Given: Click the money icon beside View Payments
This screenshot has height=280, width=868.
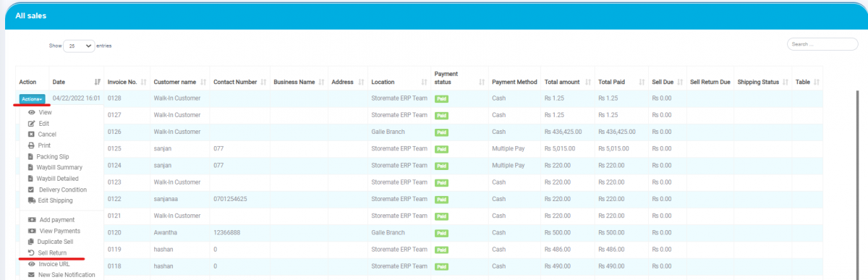Looking at the screenshot, I should click(31, 230).
